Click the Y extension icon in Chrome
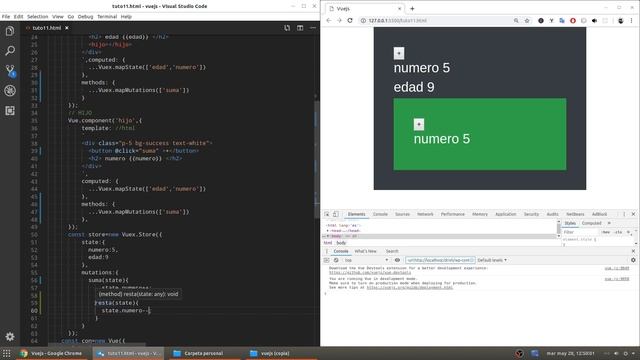The height and width of the screenshot is (360, 640). [551, 20]
